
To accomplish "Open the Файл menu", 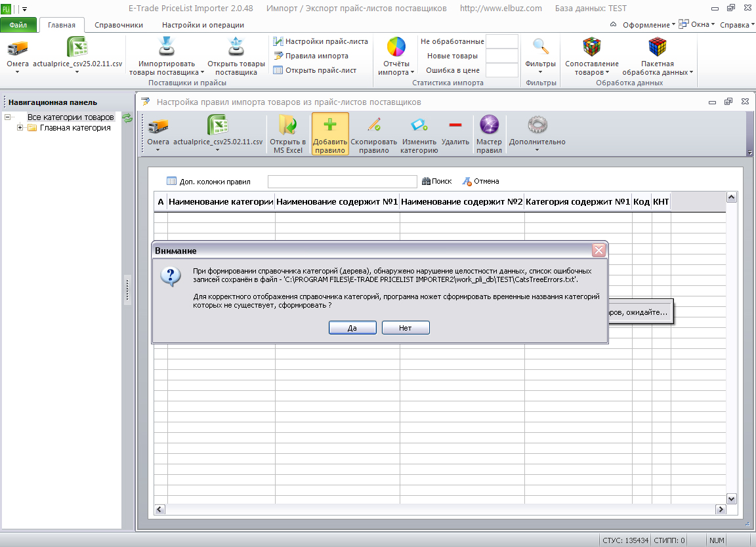I will coord(18,25).
